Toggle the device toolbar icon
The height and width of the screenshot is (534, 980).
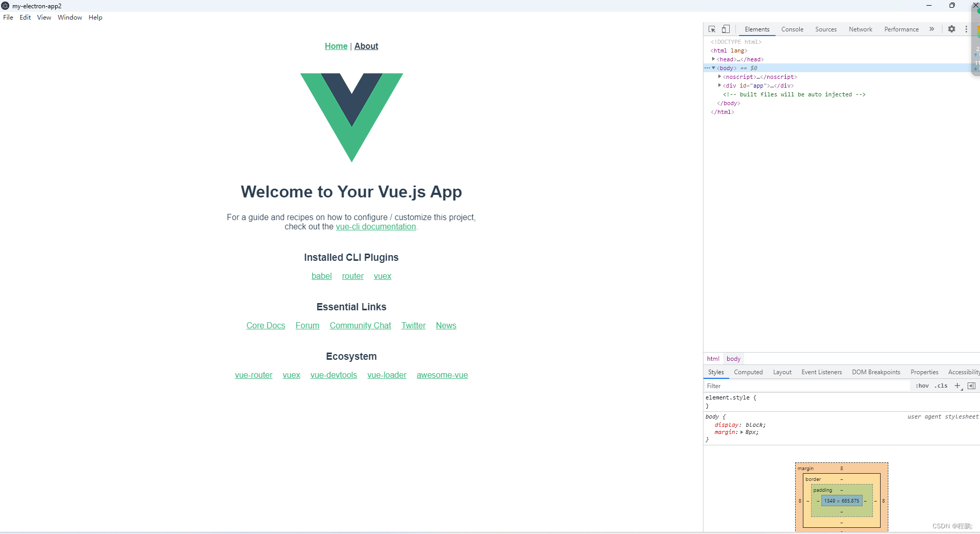coord(726,29)
